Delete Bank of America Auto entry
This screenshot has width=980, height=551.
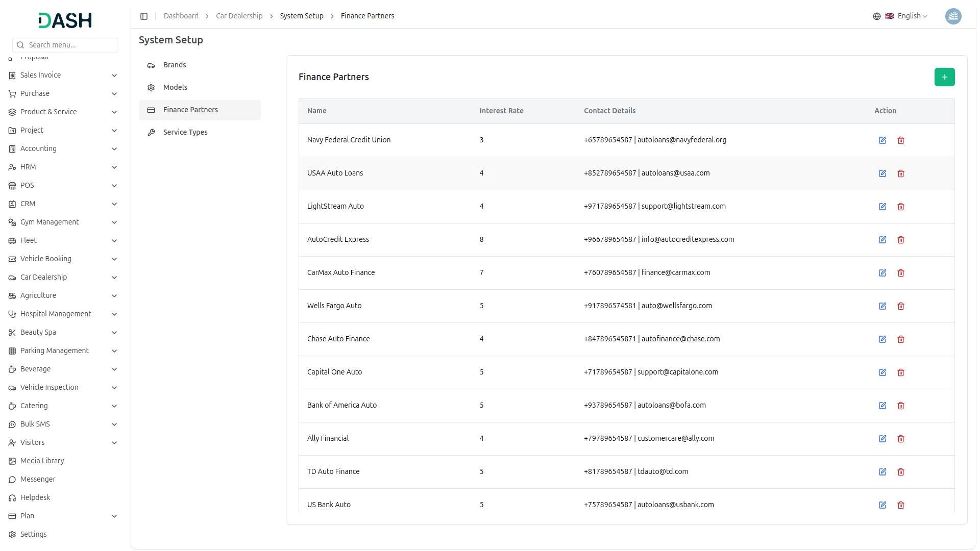pyautogui.click(x=900, y=406)
